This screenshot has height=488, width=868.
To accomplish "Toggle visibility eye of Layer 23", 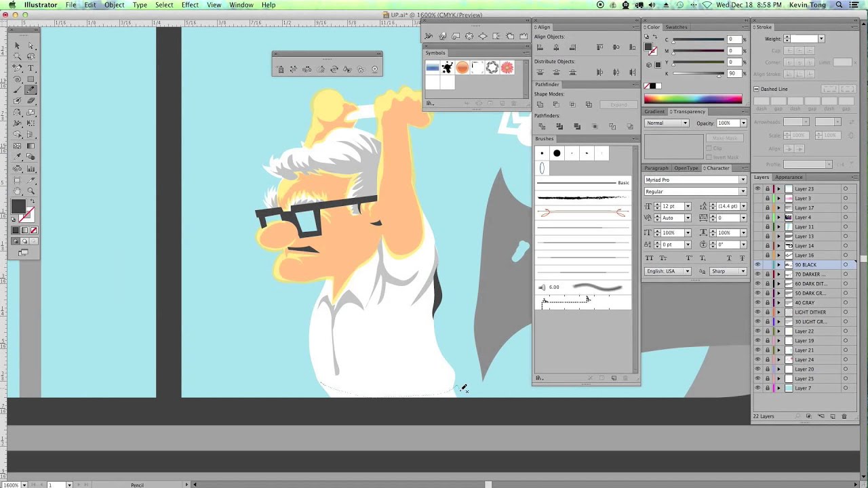I will pos(757,189).
